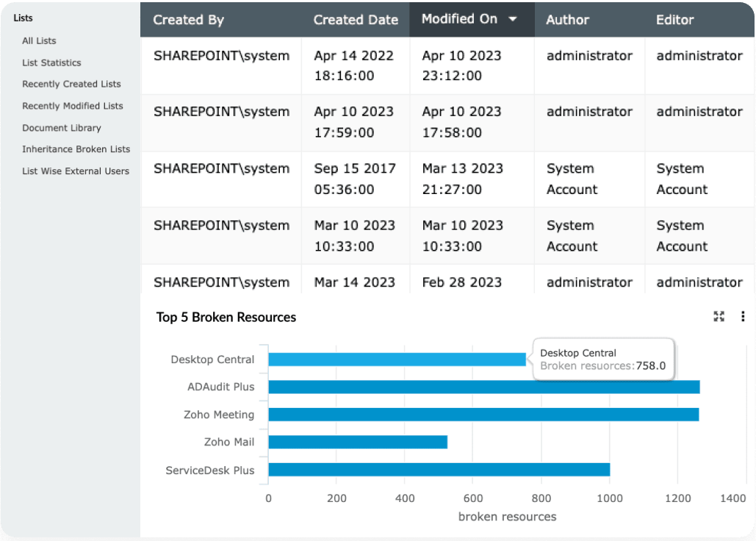Screen dimensions: 756x541
Task: Sort table by Created Date column
Action: point(356,20)
